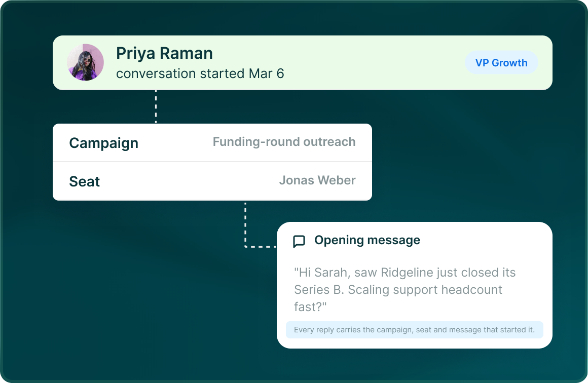Select the Priya Raman name heading
Screen dimensions: 588x383
(x=164, y=53)
